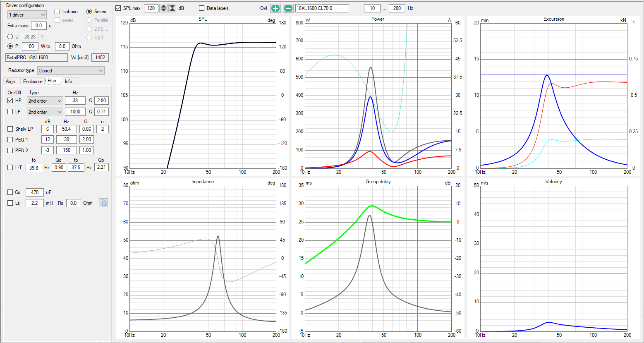644x343 pixels.
Task: Enable the LP filter checkbox
Action: click(x=10, y=112)
